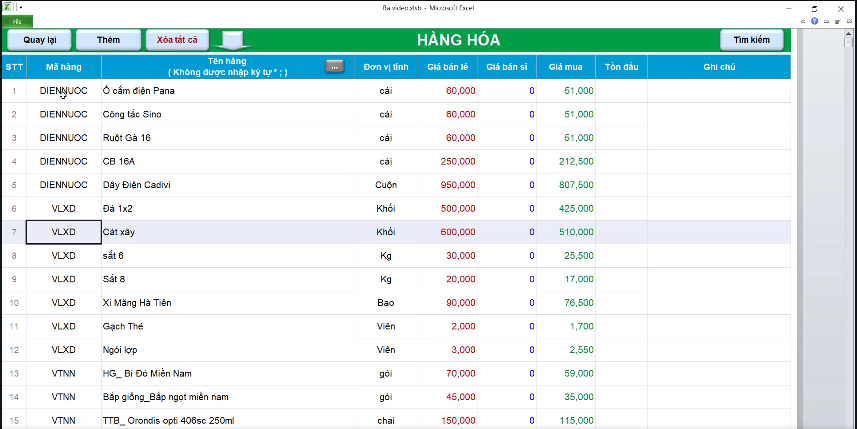Viewport: 857px width, 429px height.
Task: Click the minimize ribbon caret icon
Action: click(803, 22)
